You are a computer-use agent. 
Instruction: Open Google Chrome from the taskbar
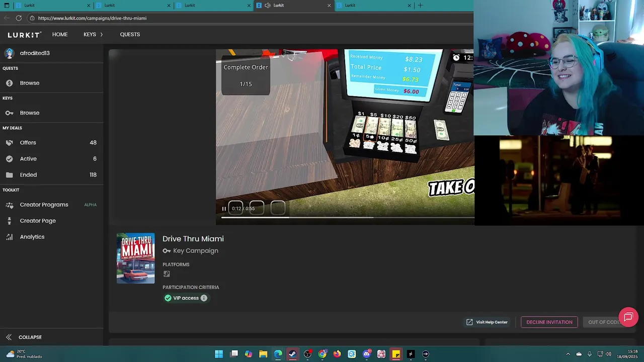323,354
